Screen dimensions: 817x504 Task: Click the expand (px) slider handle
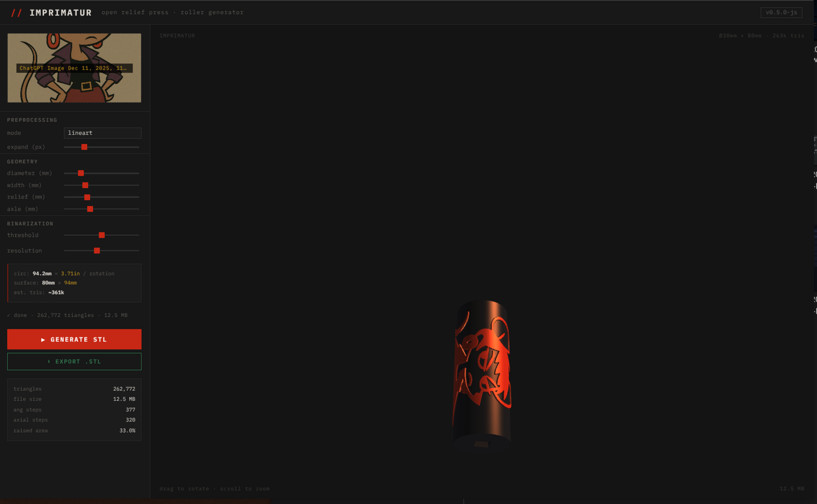[x=84, y=147]
